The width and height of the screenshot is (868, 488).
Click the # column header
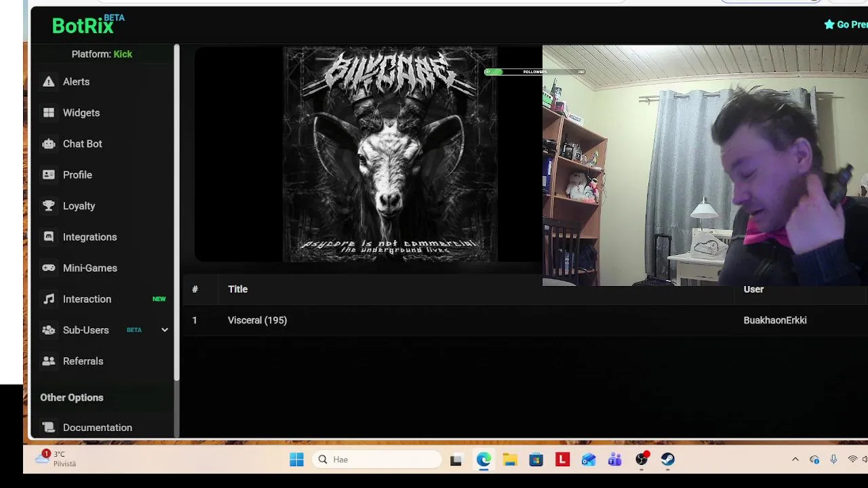[195, 289]
